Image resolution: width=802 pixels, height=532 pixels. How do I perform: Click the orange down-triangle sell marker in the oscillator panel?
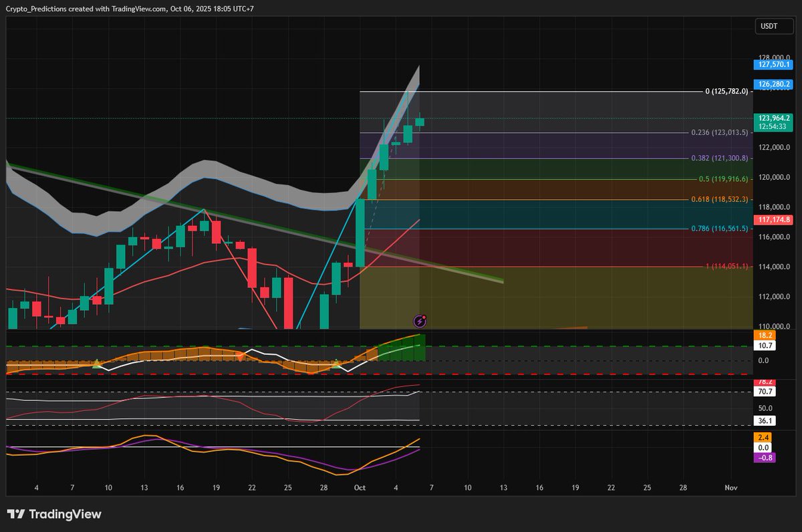coord(241,357)
